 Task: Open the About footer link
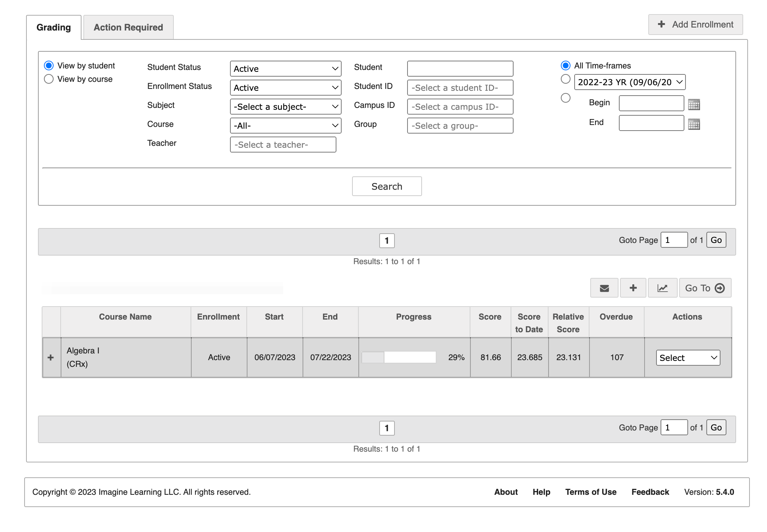pos(506,492)
